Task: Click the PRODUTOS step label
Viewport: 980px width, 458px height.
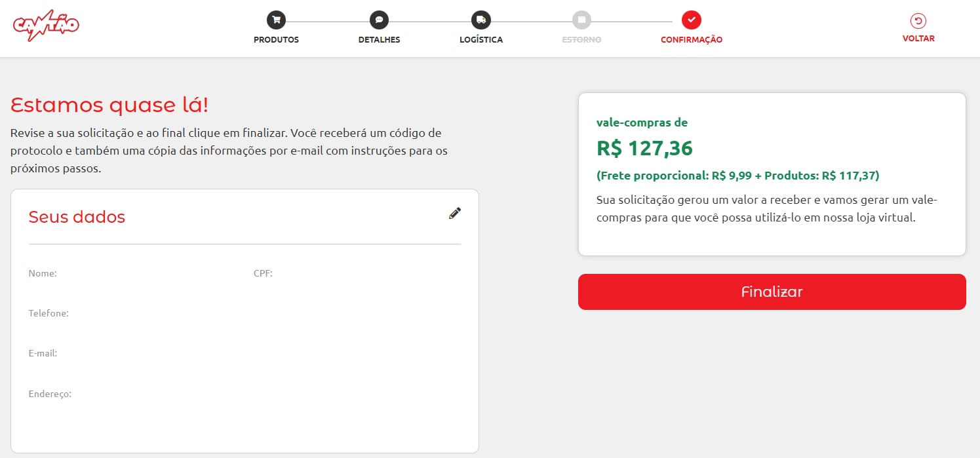Action: [x=276, y=39]
